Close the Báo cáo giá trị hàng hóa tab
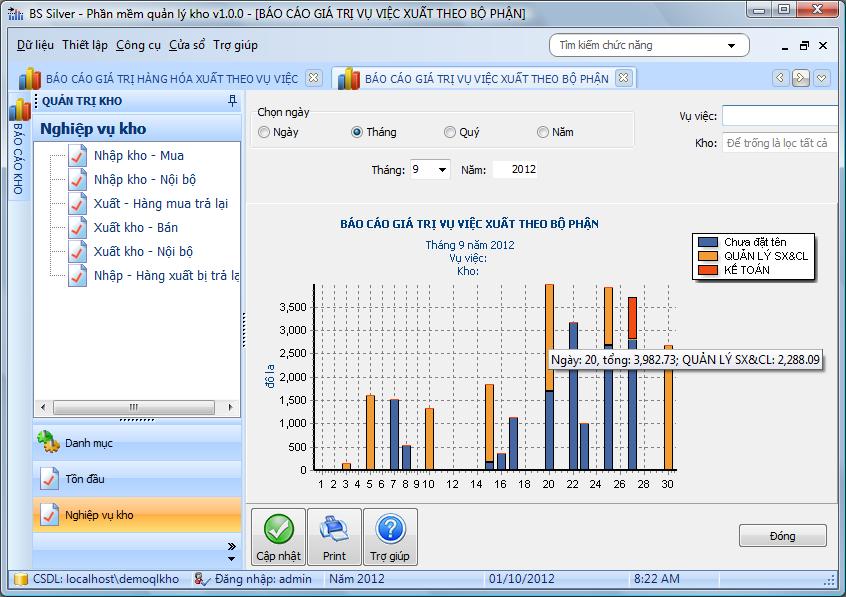This screenshot has width=846, height=597. pyautogui.click(x=314, y=78)
